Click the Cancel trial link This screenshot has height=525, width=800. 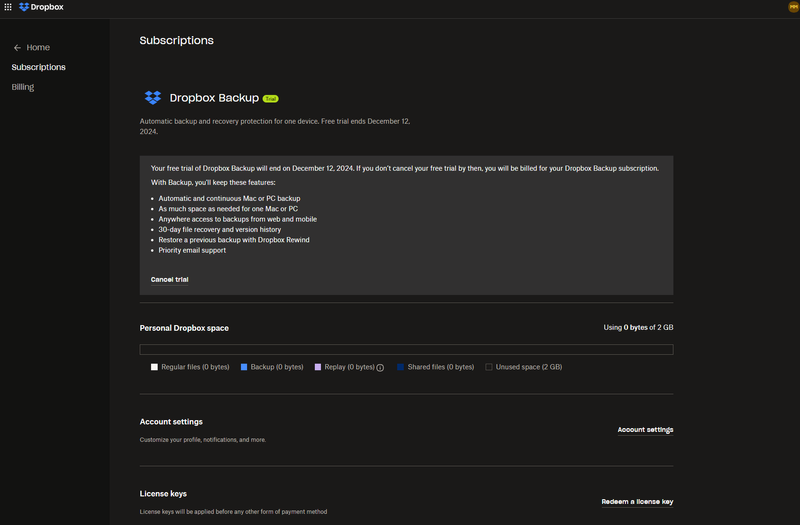click(169, 279)
